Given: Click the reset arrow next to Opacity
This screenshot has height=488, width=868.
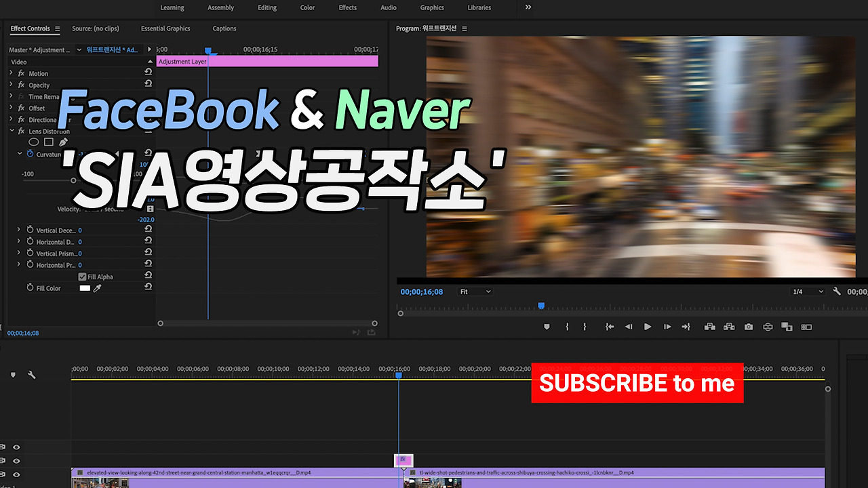Looking at the screenshot, I should pyautogui.click(x=149, y=83).
